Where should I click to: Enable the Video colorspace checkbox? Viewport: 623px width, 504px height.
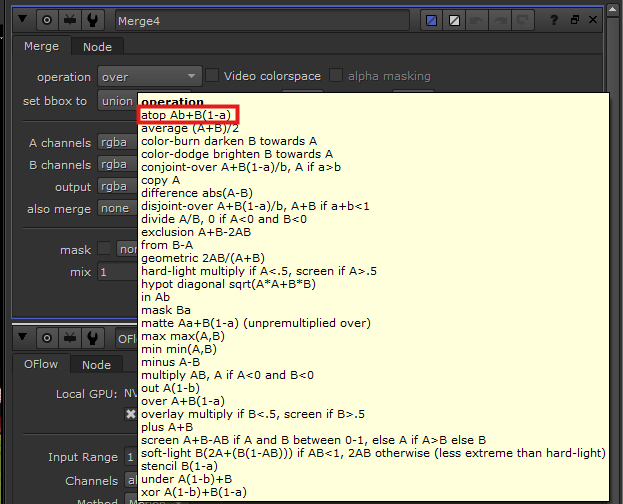pos(212,76)
